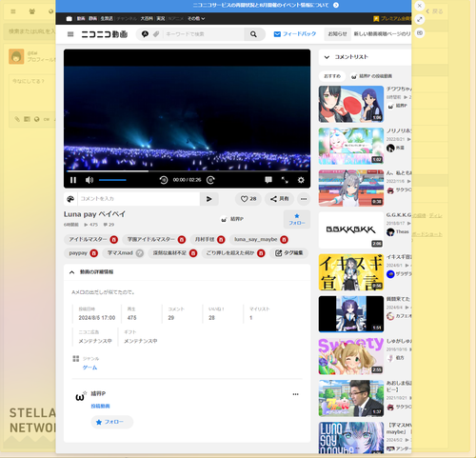Click the フォロー button in the uploader card

112,422
